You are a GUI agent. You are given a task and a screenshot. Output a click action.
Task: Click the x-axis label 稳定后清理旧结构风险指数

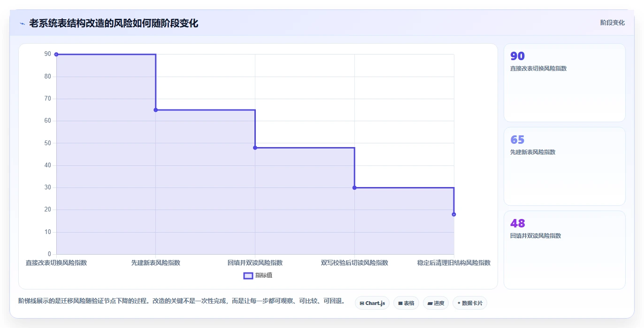click(x=454, y=263)
